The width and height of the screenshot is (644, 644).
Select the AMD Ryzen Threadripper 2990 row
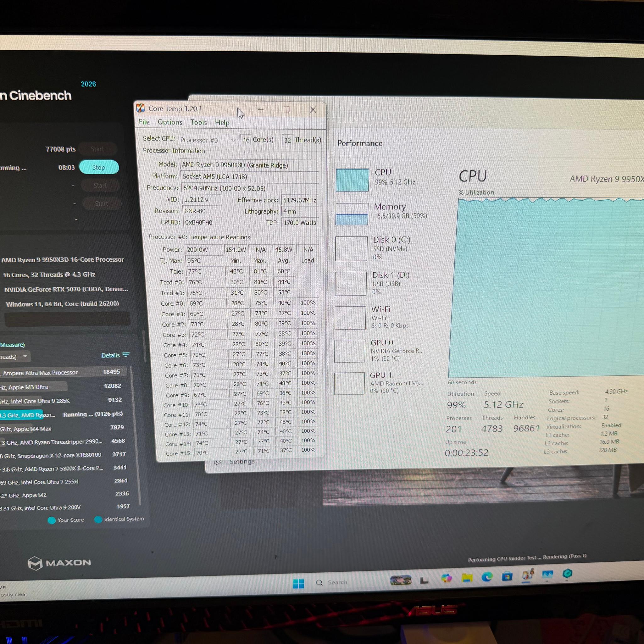[63, 442]
